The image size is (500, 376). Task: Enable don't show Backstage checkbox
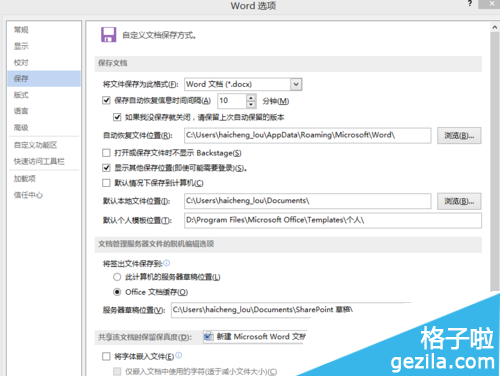point(106,153)
